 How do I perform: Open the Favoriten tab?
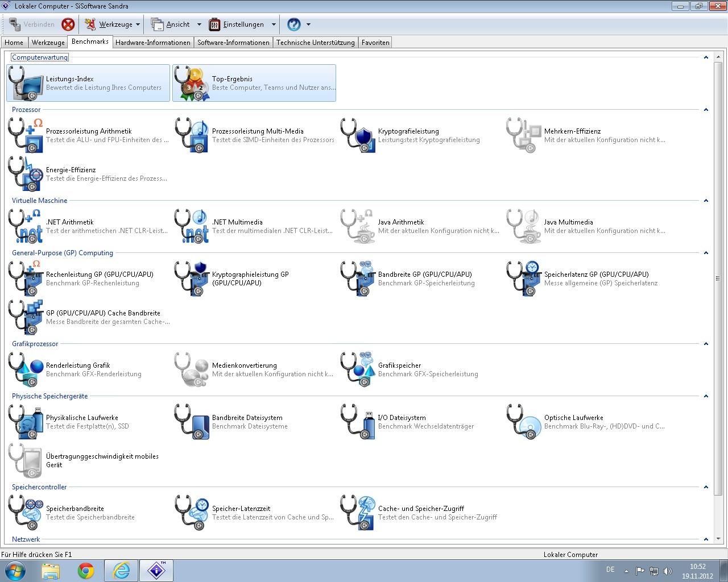tap(375, 43)
